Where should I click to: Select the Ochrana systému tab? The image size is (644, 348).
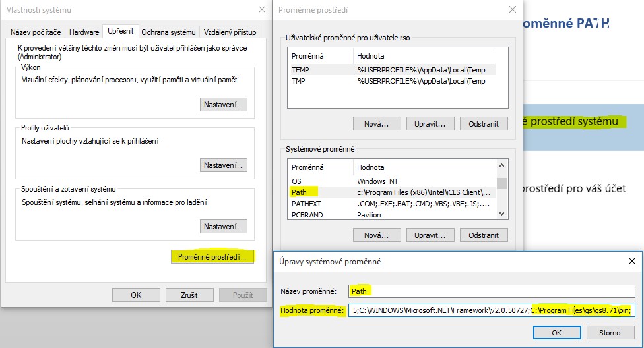(170, 32)
